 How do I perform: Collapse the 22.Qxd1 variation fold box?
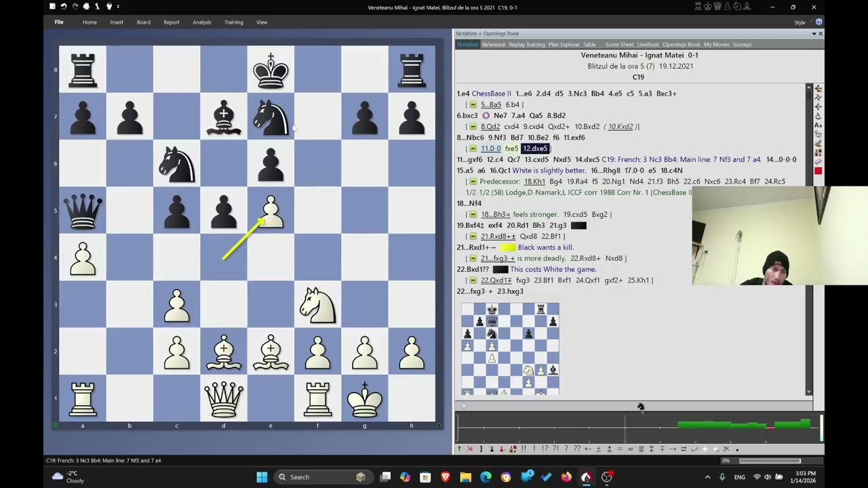pyautogui.click(x=473, y=280)
